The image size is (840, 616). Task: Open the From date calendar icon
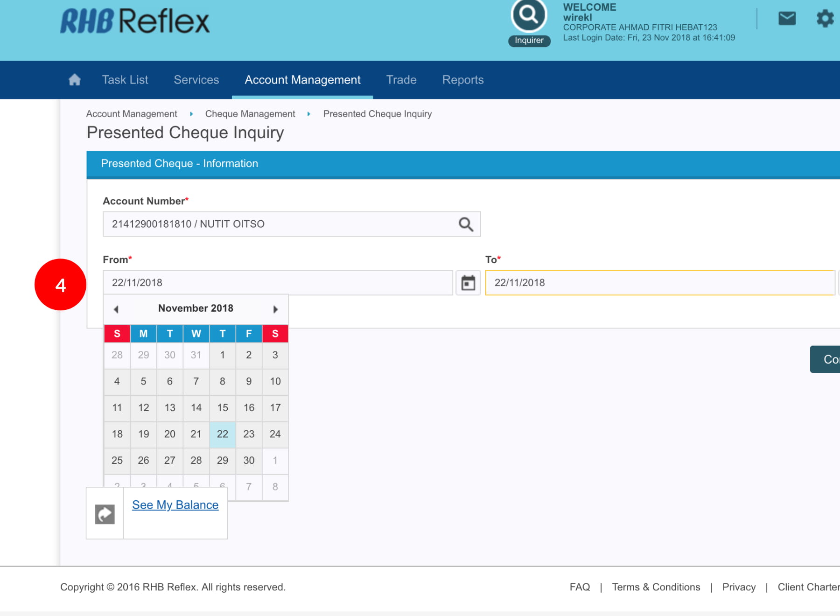[x=468, y=283]
